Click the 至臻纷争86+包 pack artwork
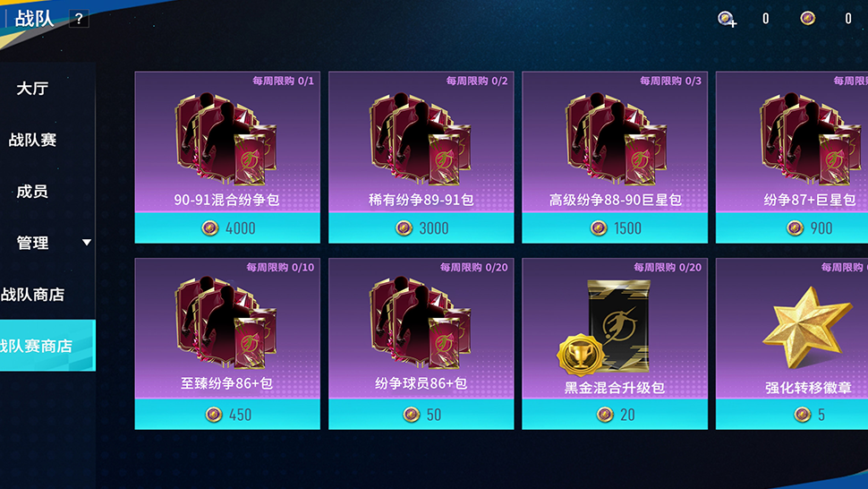This screenshot has height=489, width=868. tap(226, 322)
